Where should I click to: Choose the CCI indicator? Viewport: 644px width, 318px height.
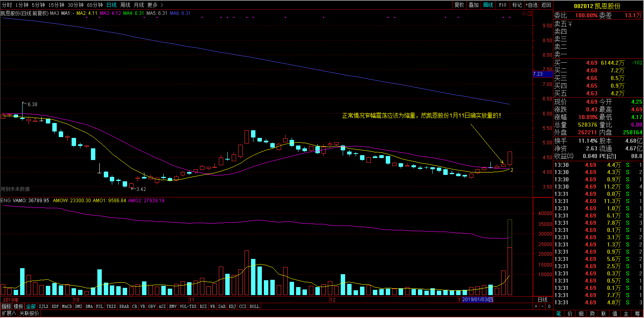(x=243, y=306)
